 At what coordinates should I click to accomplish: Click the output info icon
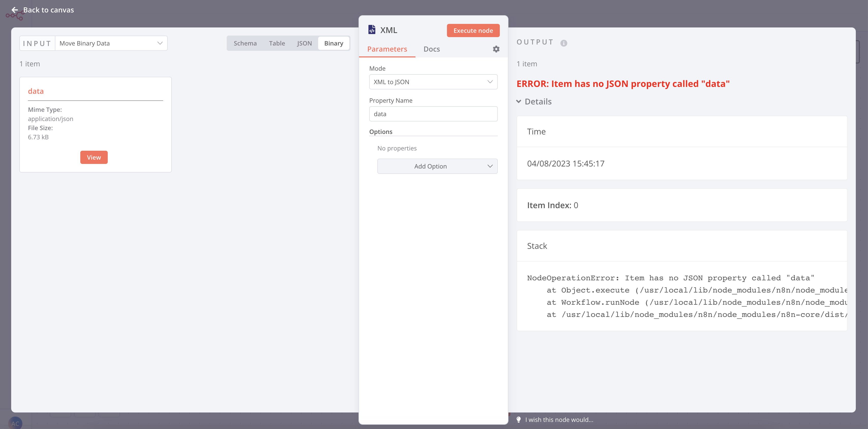(x=564, y=43)
